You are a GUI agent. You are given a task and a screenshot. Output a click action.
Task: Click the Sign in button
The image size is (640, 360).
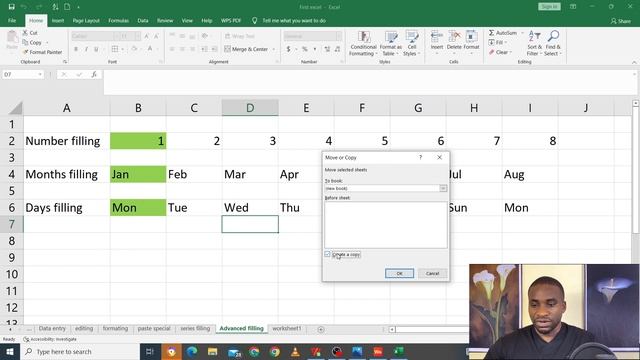click(549, 7)
